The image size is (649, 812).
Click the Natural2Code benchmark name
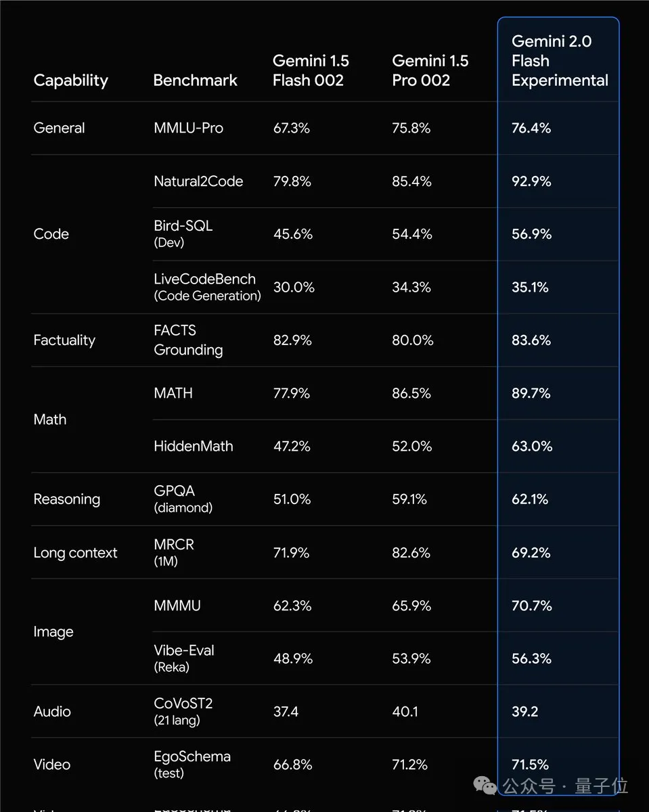(x=198, y=181)
